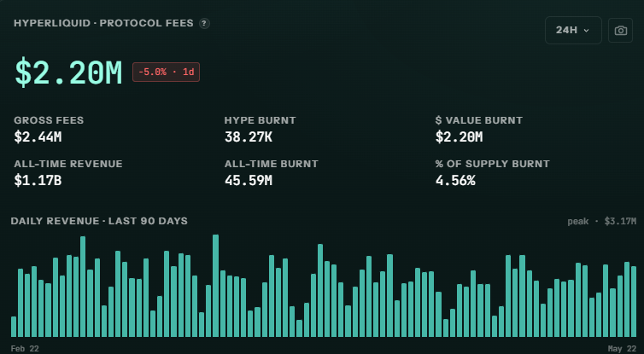Click the $ VALUE BURNT label
Viewport: 644px width, 354px height.
(479, 120)
